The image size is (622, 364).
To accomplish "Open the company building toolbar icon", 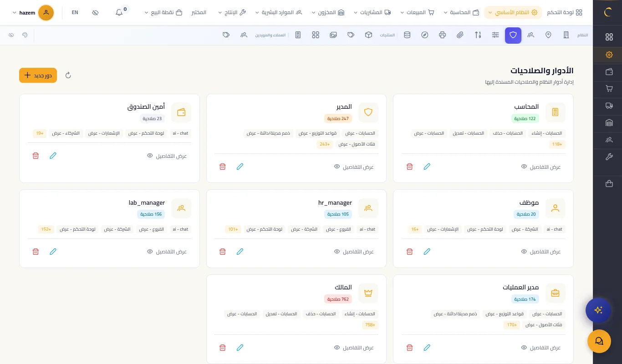I will tap(566, 35).
